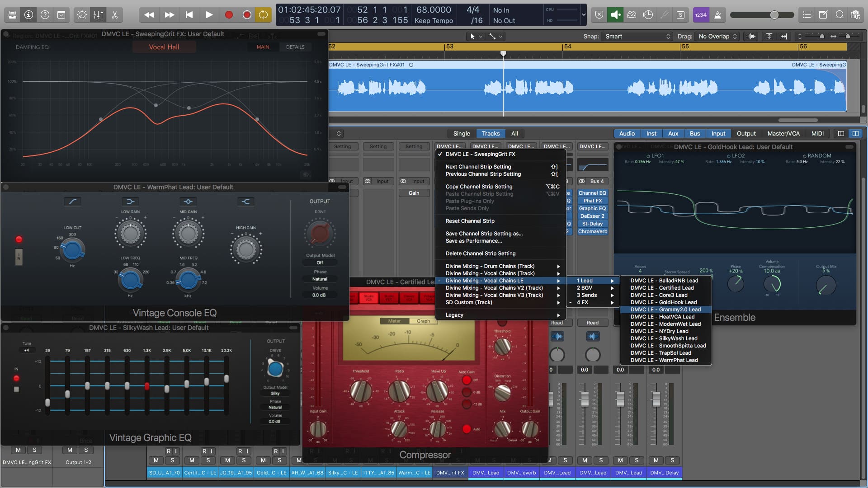Click the playhead marker in ruler
The height and width of the screenshot is (488, 868).
[x=503, y=54]
